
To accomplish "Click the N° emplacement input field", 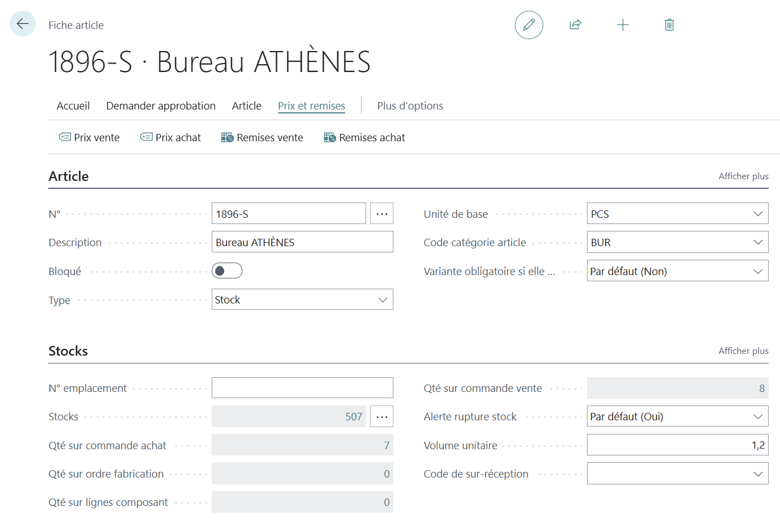I will click(302, 388).
